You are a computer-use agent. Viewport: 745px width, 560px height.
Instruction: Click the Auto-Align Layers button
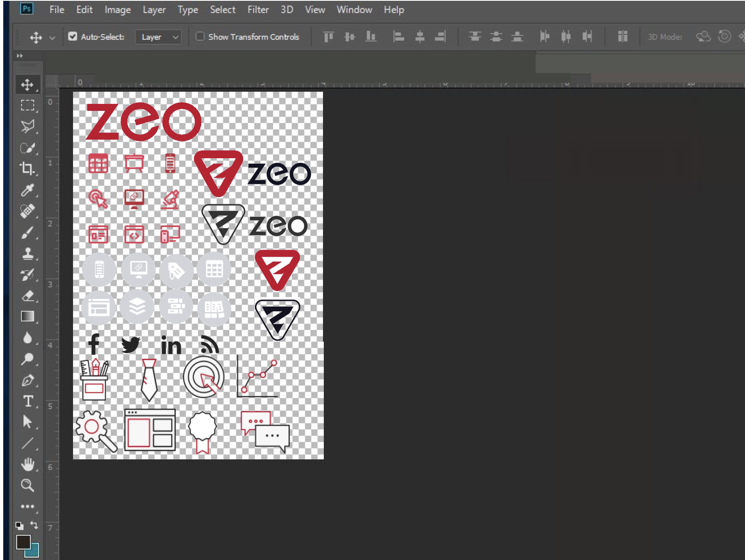tap(622, 37)
